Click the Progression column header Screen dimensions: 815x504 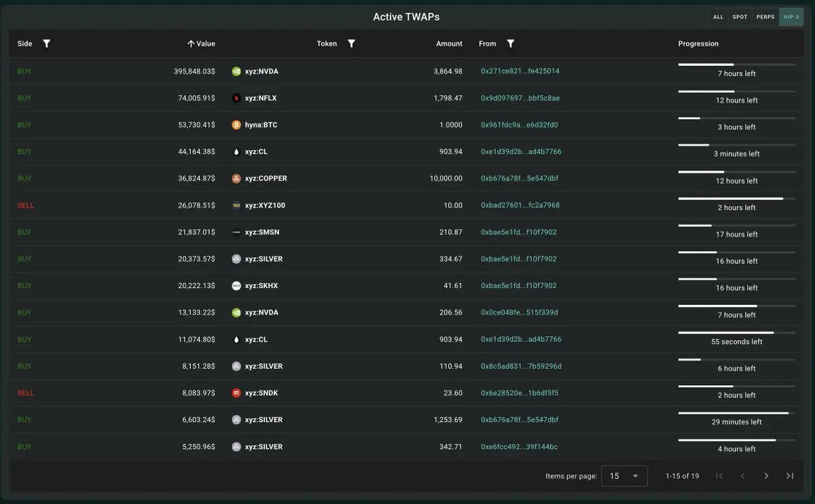pos(698,43)
